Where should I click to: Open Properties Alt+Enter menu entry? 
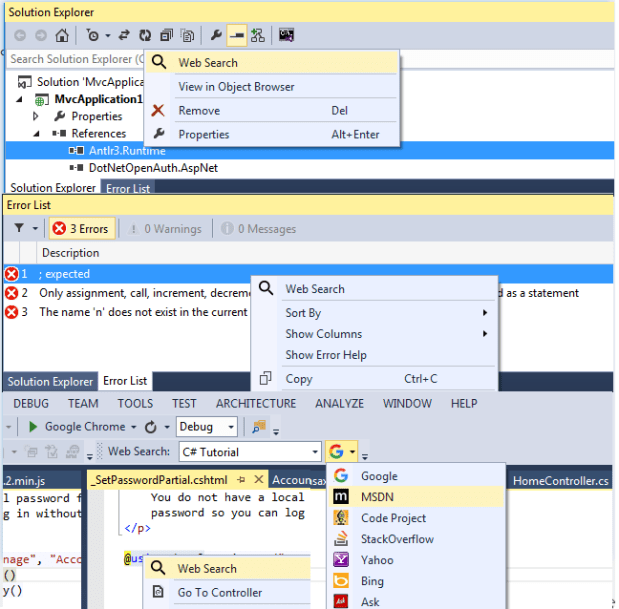point(272,134)
